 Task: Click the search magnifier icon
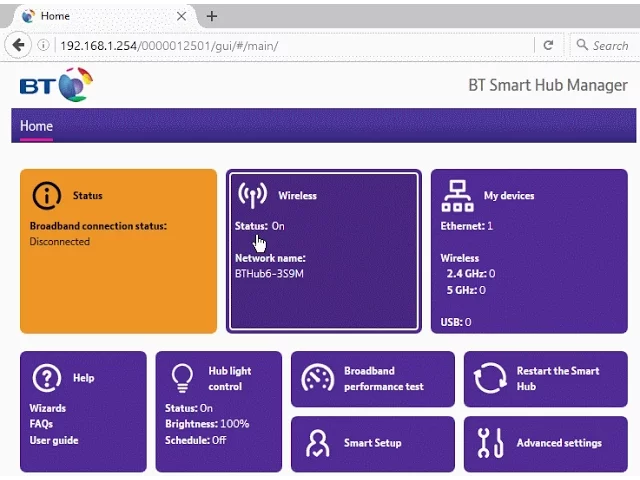pyautogui.click(x=582, y=44)
